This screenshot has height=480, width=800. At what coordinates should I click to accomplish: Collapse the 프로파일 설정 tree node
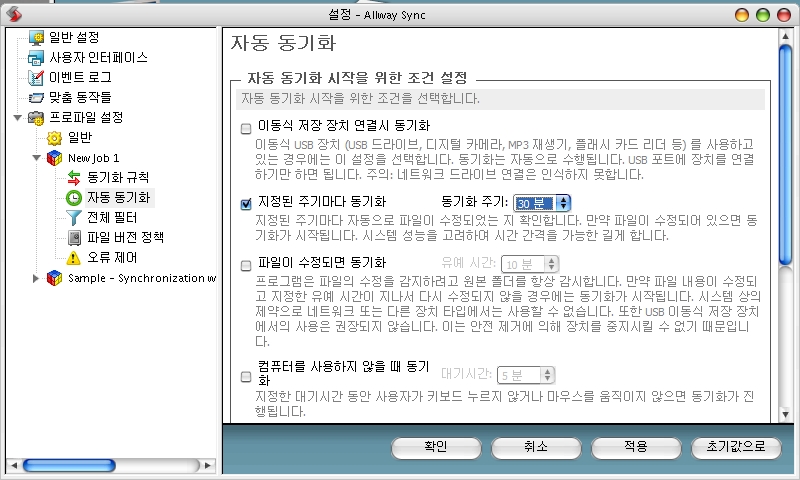(x=18, y=118)
